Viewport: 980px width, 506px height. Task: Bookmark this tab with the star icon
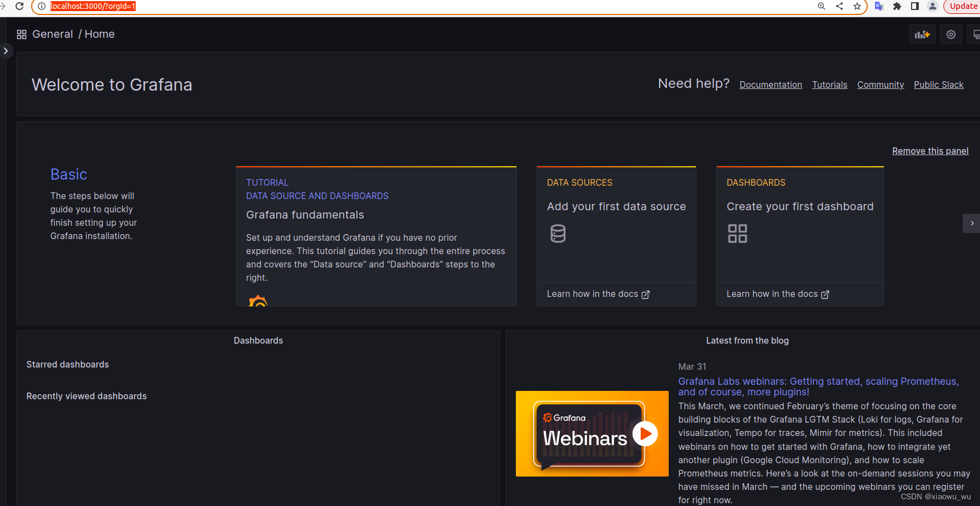pos(857,6)
